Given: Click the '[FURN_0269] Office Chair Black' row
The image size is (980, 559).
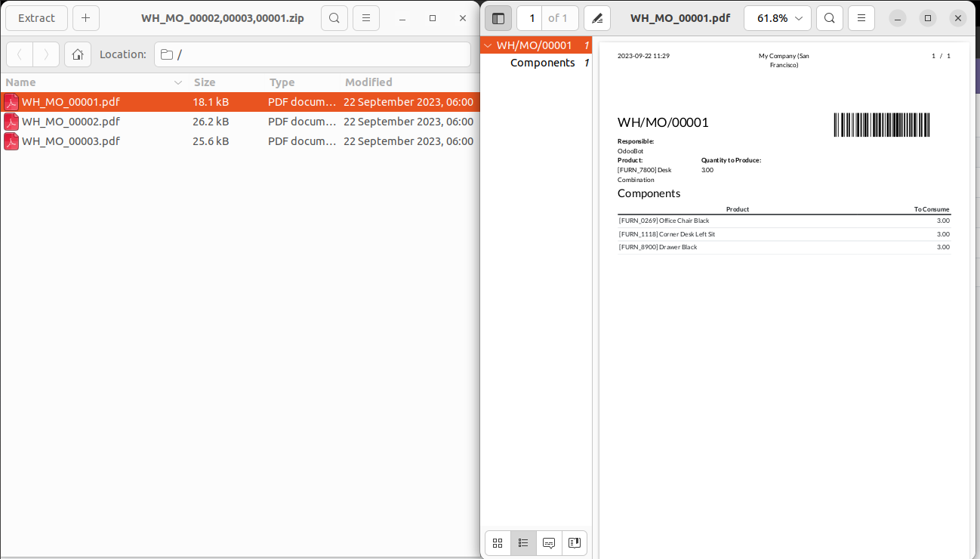Looking at the screenshot, I should tap(784, 221).
